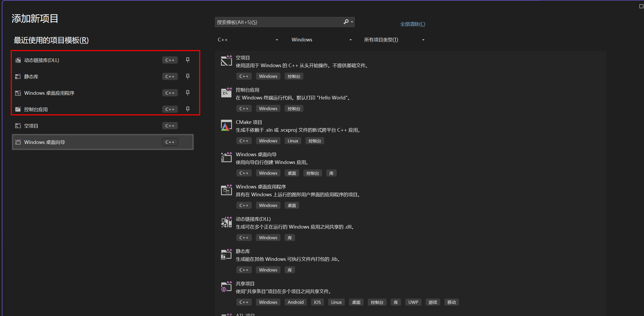This screenshot has width=644, height=316.
Task: Click the 动态链接库(DLL) template icon in list
Action: [x=226, y=223]
